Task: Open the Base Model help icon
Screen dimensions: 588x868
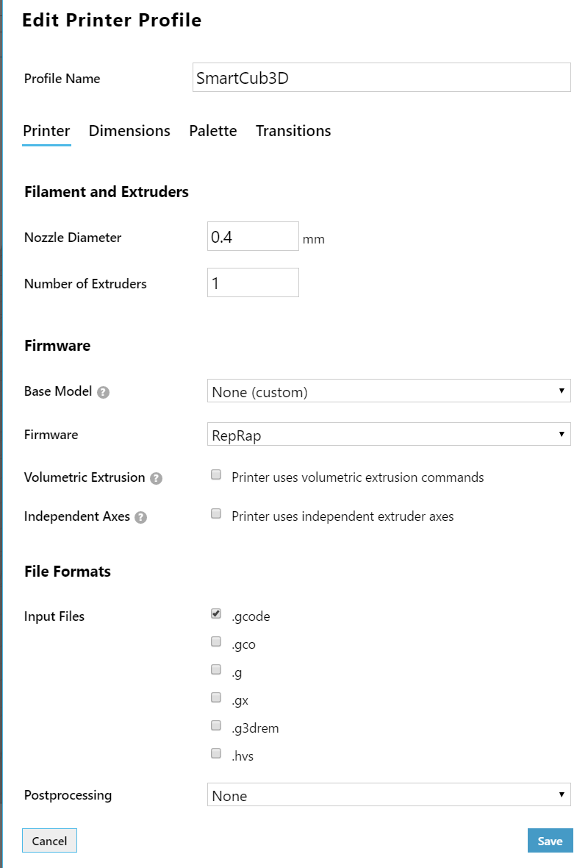Action: (103, 393)
